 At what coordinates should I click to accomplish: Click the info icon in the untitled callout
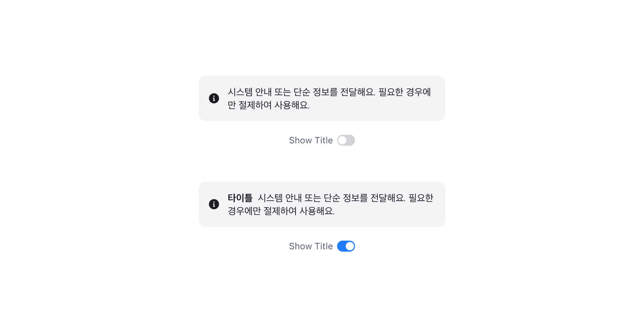[214, 98]
